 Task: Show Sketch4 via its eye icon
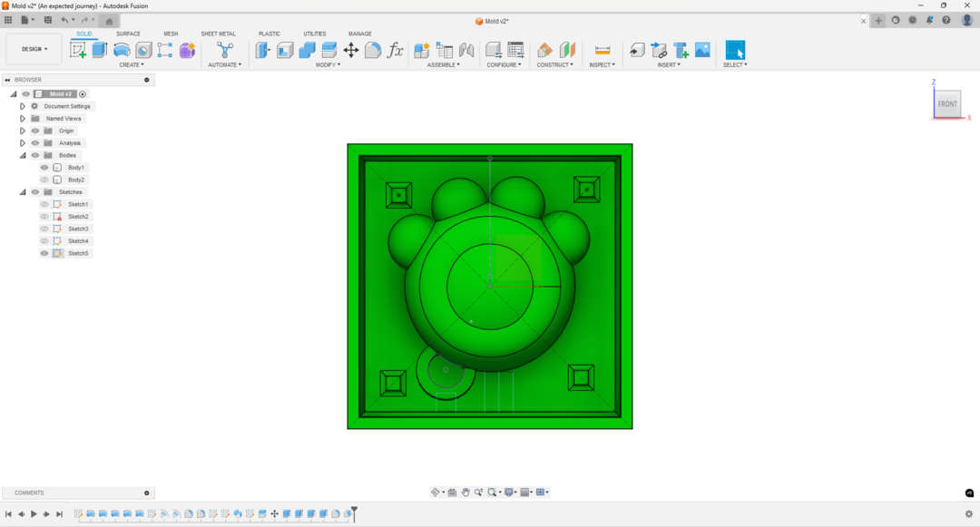click(44, 241)
